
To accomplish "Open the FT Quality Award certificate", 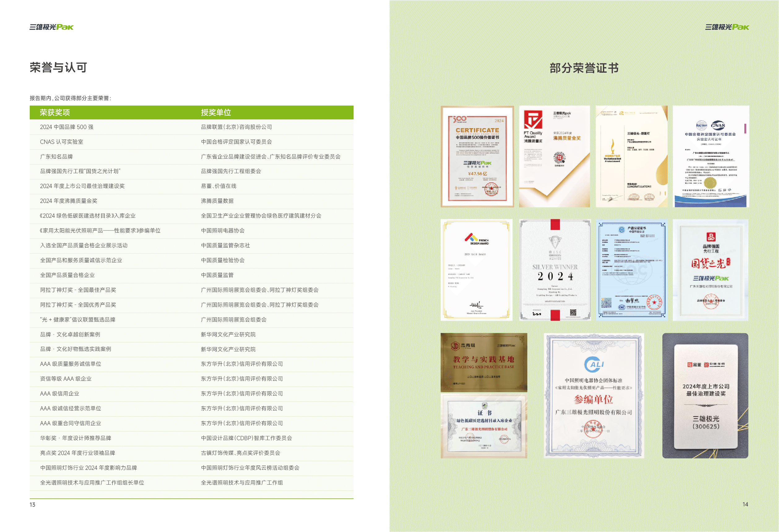I will click(554, 157).
